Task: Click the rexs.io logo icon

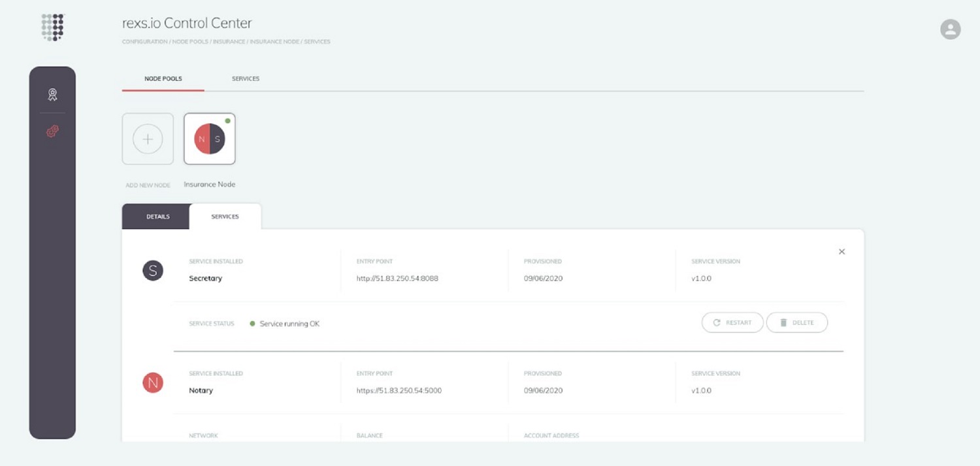Action: [x=53, y=27]
